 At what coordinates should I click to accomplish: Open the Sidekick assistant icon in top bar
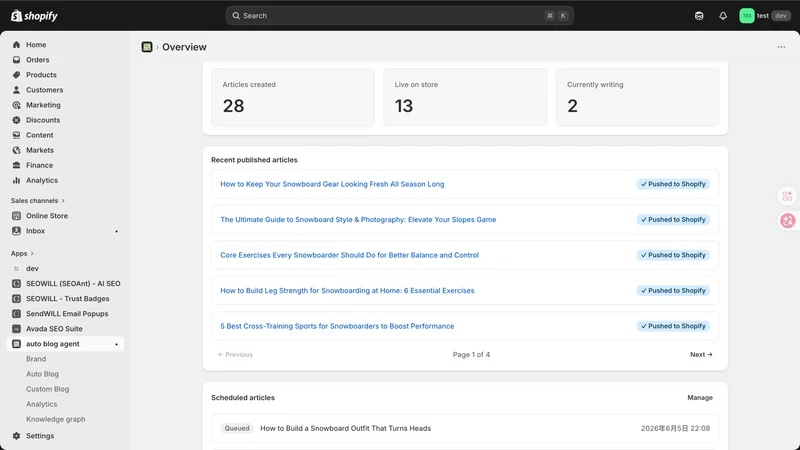point(699,16)
